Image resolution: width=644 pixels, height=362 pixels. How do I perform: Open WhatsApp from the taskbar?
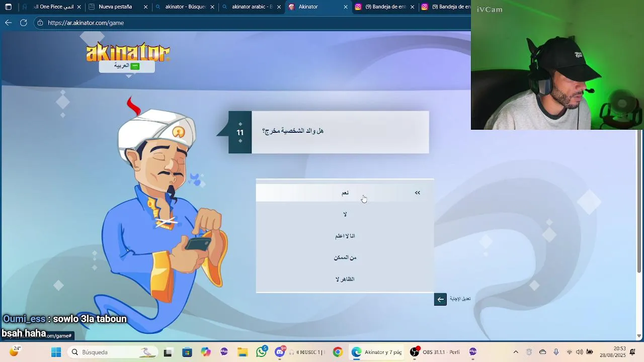click(x=262, y=352)
